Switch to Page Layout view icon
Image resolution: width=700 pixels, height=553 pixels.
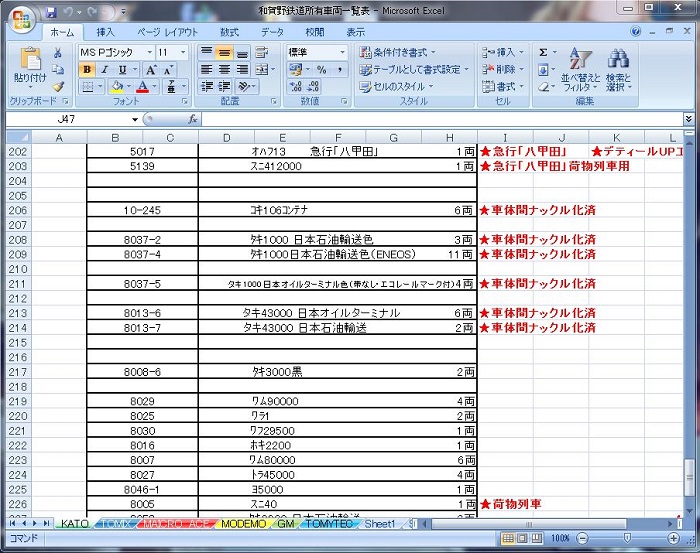[x=522, y=538]
